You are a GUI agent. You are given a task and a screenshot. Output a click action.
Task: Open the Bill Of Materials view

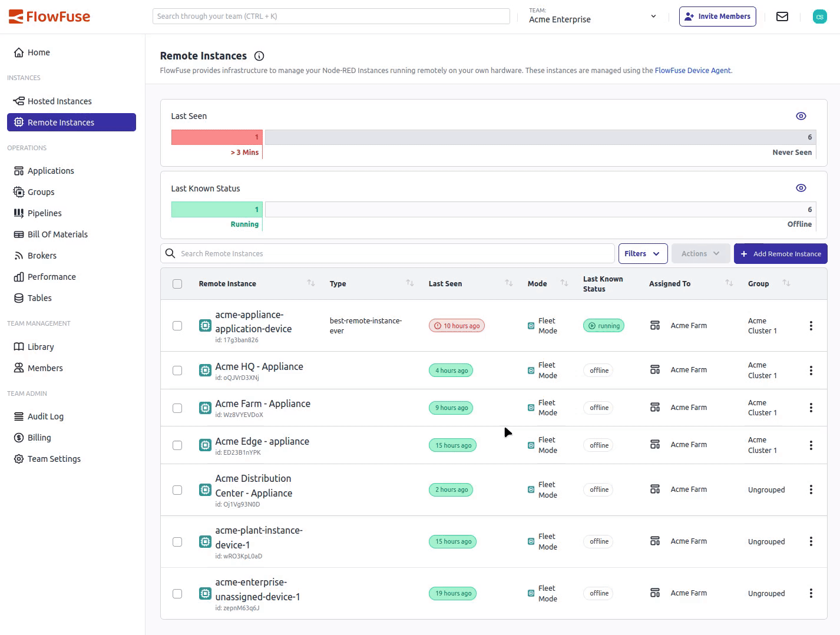[x=57, y=234]
